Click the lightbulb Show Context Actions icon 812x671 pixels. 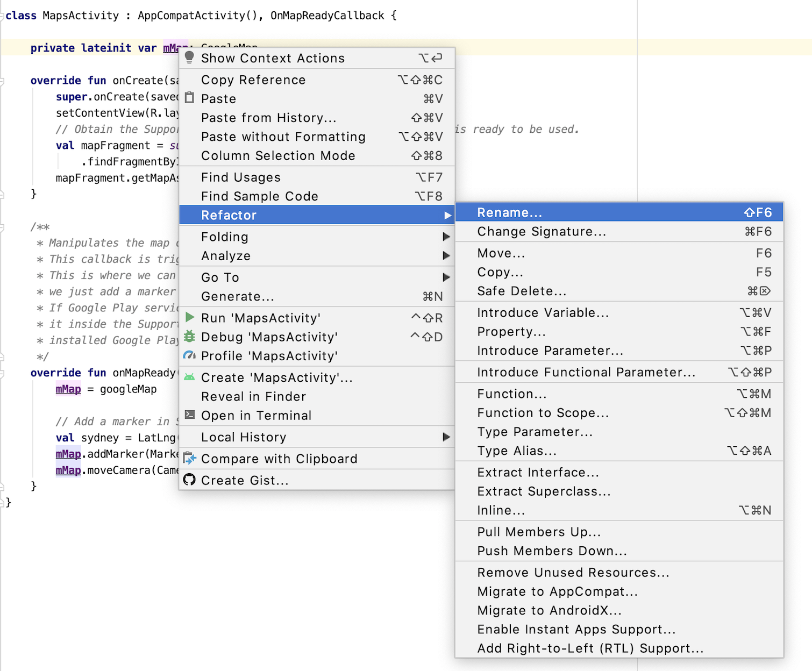tap(189, 57)
